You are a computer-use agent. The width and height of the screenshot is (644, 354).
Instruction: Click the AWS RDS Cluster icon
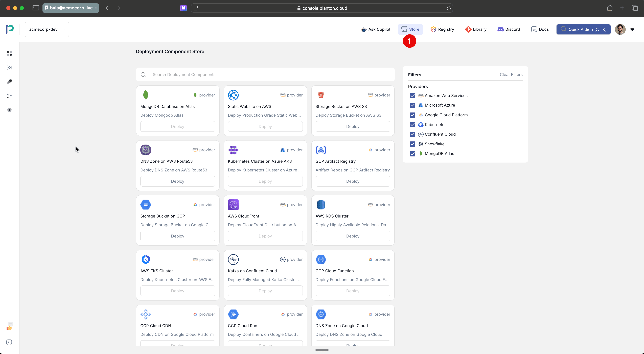[321, 205]
